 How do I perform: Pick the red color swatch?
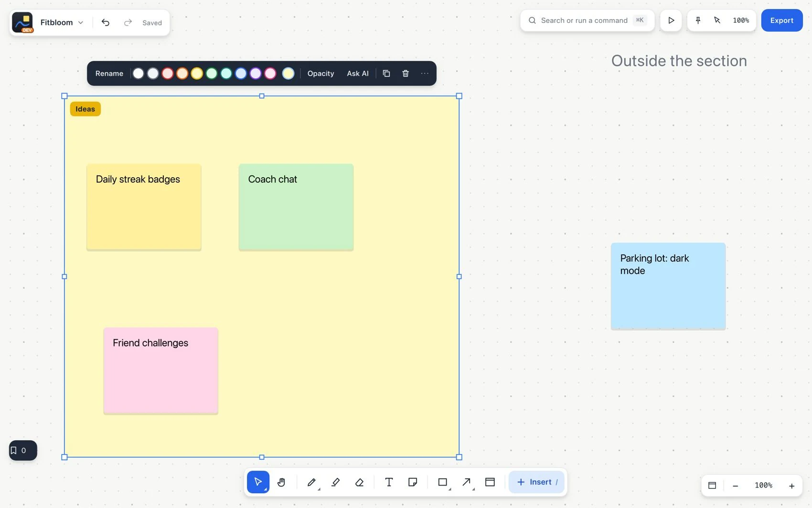tap(167, 73)
